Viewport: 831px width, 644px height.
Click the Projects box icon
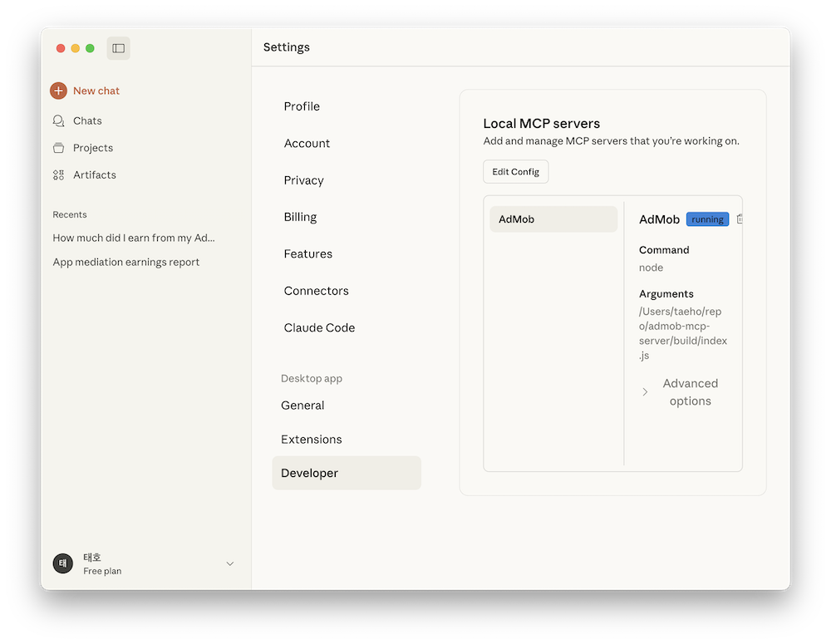click(x=58, y=148)
